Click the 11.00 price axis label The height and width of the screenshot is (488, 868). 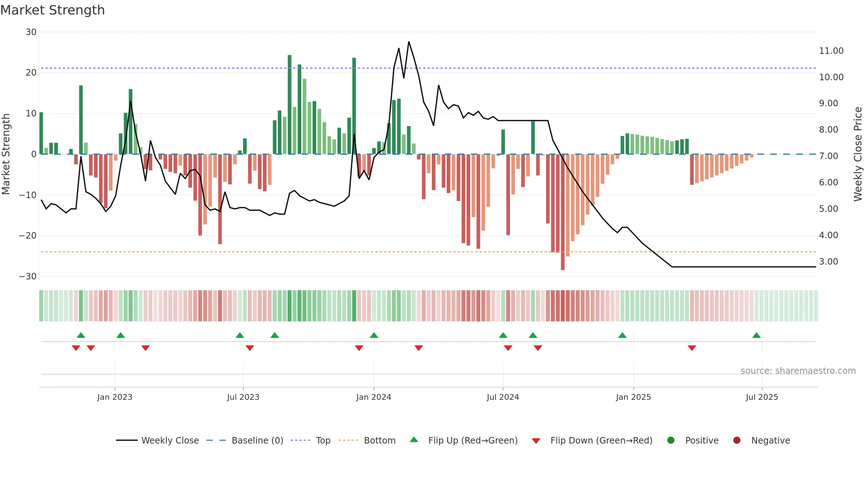point(831,51)
